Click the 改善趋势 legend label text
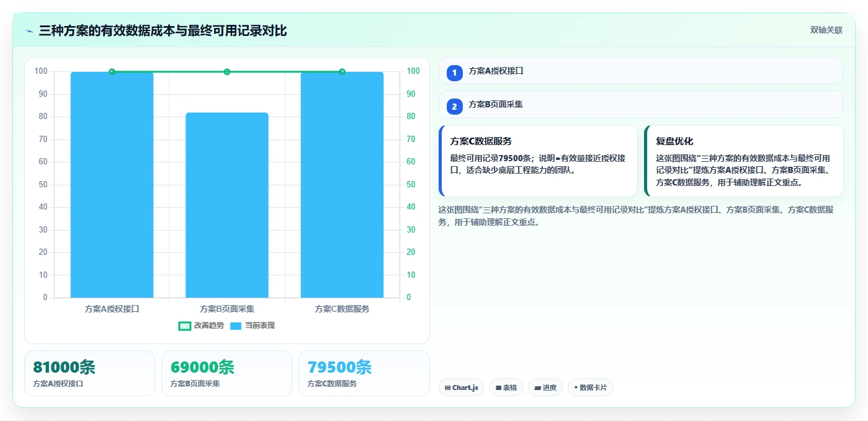This screenshot has height=421, width=868. click(x=209, y=326)
